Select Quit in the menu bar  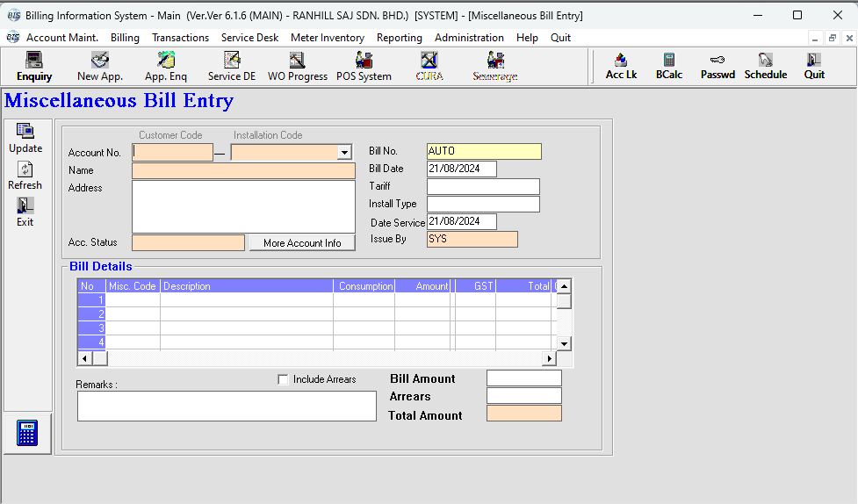[x=560, y=38]
